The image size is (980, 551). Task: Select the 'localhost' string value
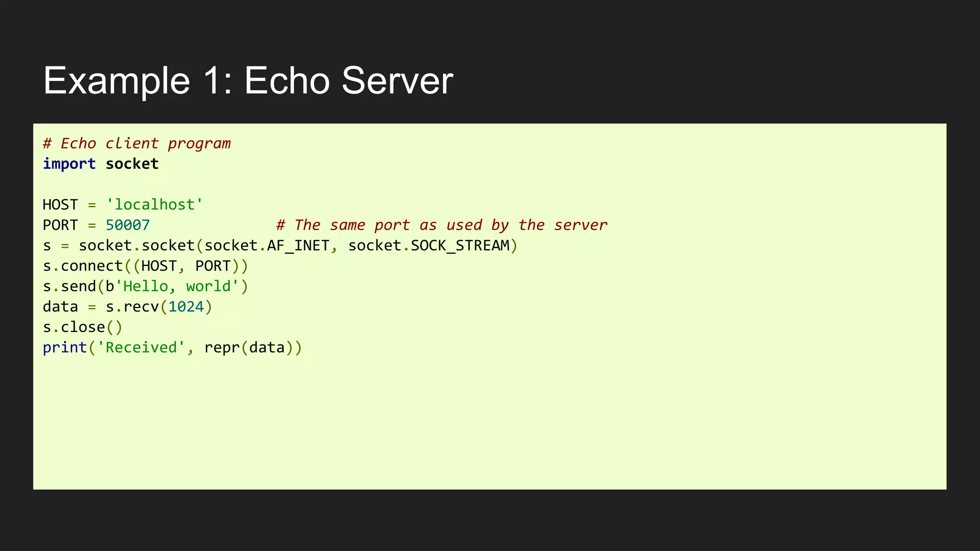tap(155, 205)
